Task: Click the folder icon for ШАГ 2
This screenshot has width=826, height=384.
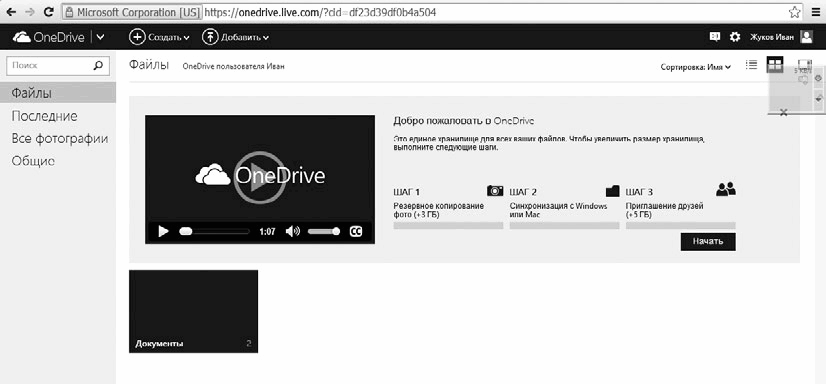Action: coord(613,190)
